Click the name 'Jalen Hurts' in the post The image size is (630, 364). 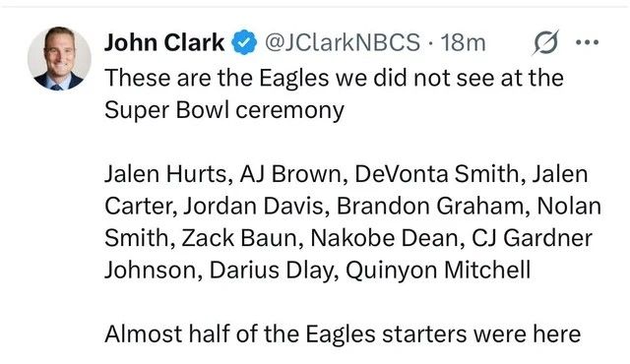[x=165, y=174]
